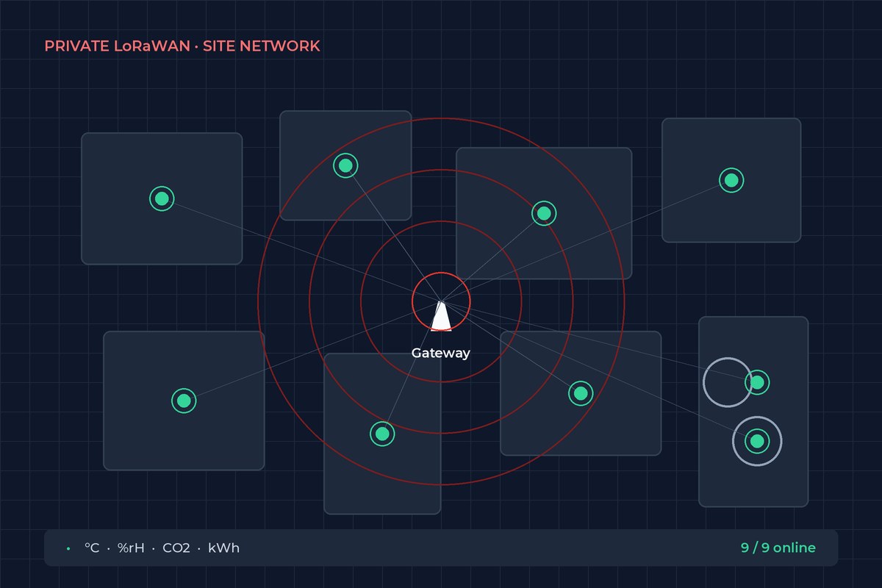Open the sensor node in the upper-left building
Image resolution: width=882 pixels, height=588 pixels.
[x=162, y=198]
